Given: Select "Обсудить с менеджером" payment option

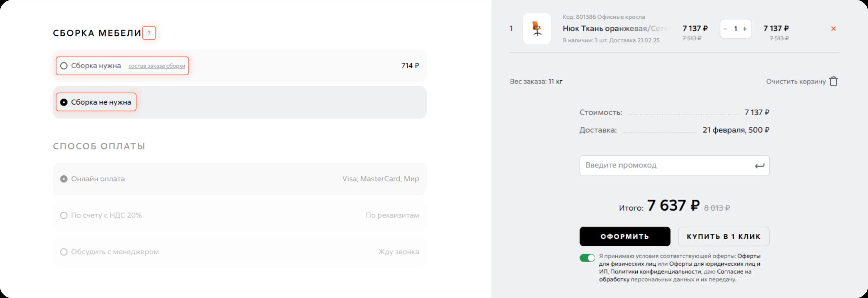Looking at the screenshot, I should (x=64, y=252).
